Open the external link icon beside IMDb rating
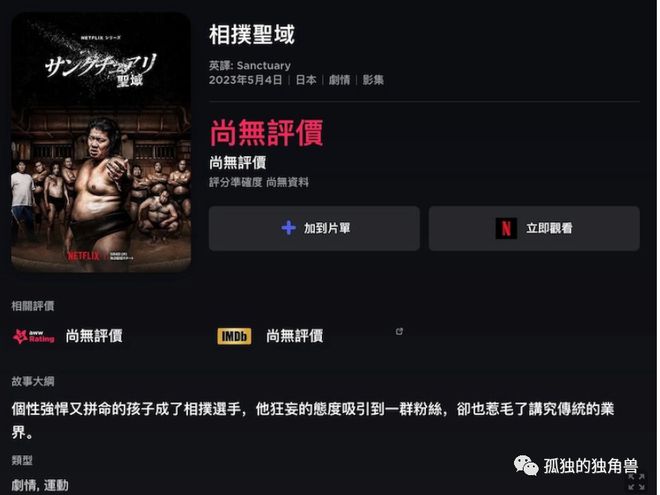This screenshot has height=495, width=660. click(399, 332)
